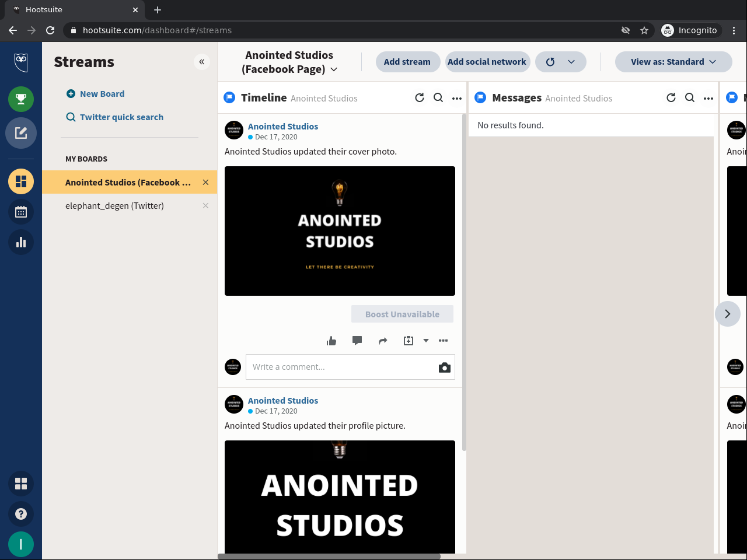
Task: Switch to elephant_degen (Twitter) board
Action: pyautogui.click(x=114, y=206)
